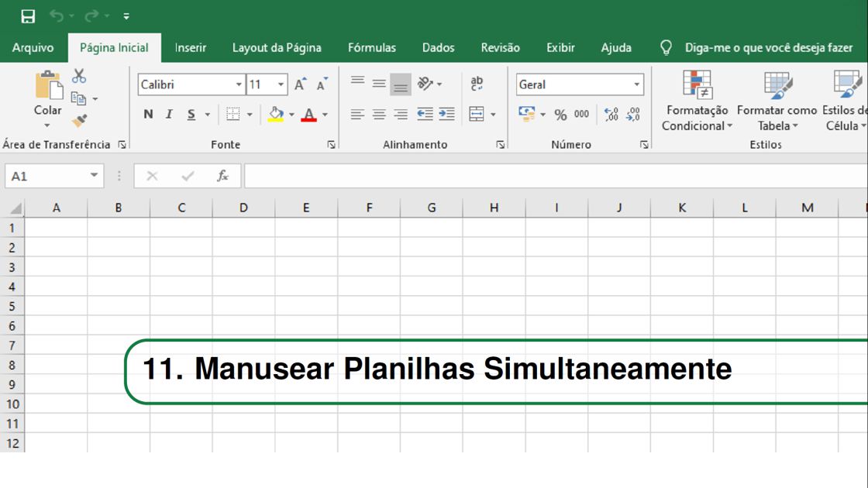
Task: Switch to the Página Inicial tab
Action: click(x=114, y=47)
